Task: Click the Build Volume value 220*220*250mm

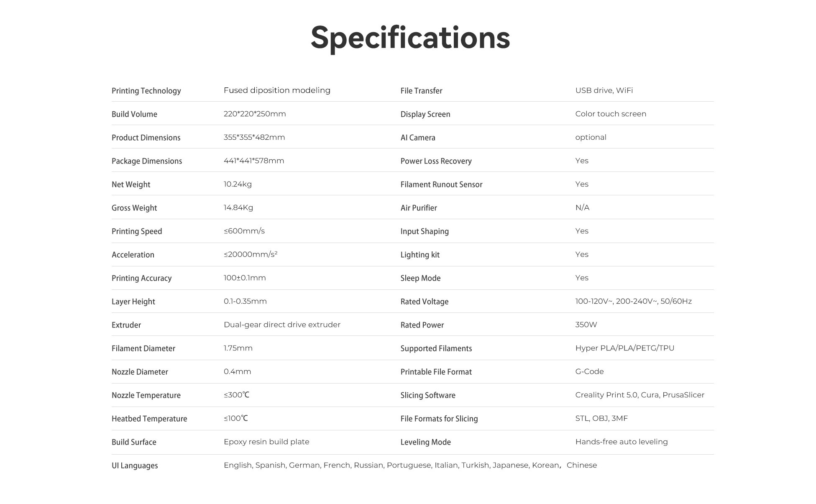Action: (255, 114)
